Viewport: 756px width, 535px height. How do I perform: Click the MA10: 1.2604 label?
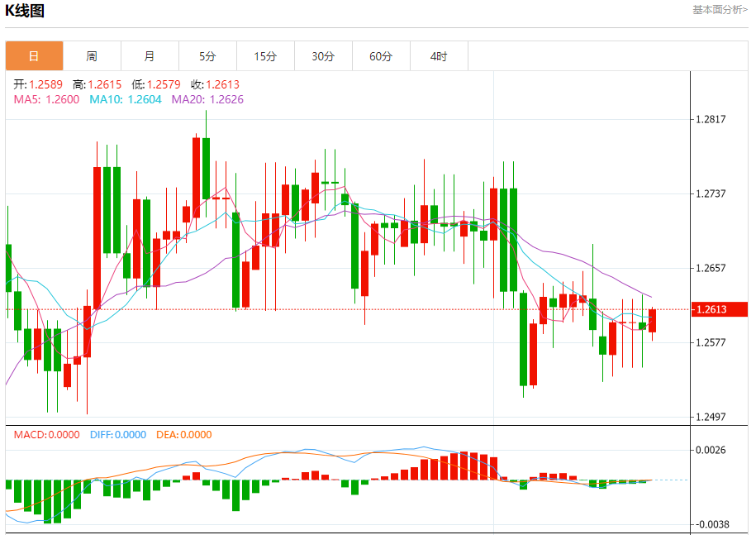click(126, 99)
